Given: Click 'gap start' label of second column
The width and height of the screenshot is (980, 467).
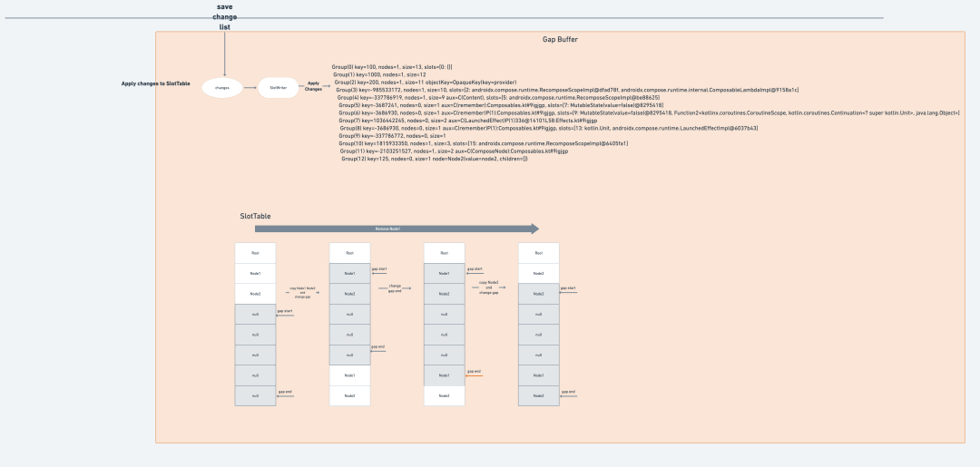Looking at the screenshot, I should coord(379,268).
